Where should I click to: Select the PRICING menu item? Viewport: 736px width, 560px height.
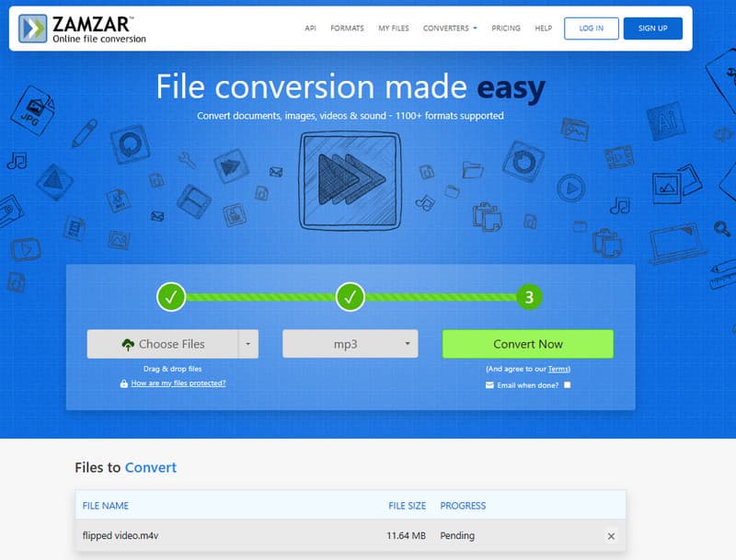(x=507, y=28)
